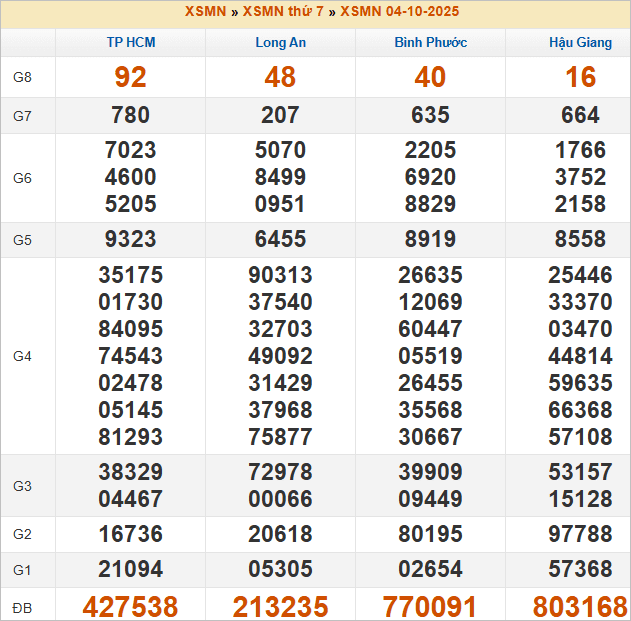Click TP HCM special prize number 427538
Image resolution: width=631 pixels, height=621 pixels.
tap(131, 606)
